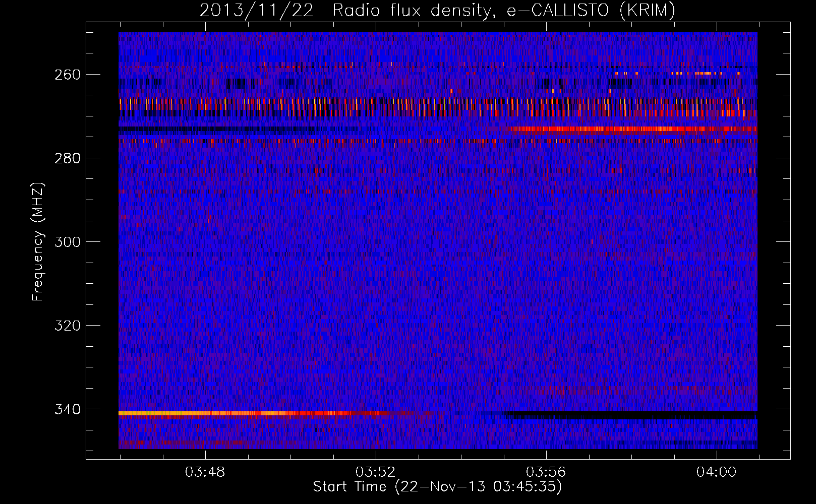The image size is (816, 504).
Task: Click the 300 frequency tick label
Action: coord(68,242)
